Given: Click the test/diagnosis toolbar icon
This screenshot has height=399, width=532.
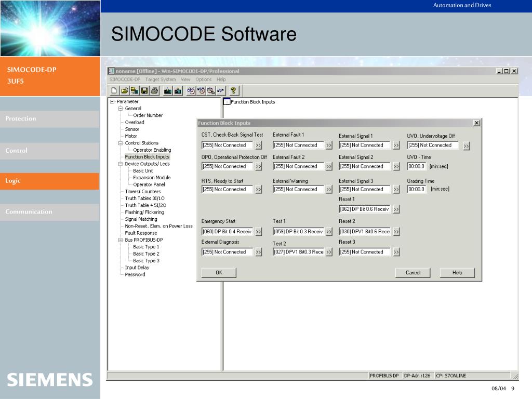Looking at the screenshot, I should (211, 90).
